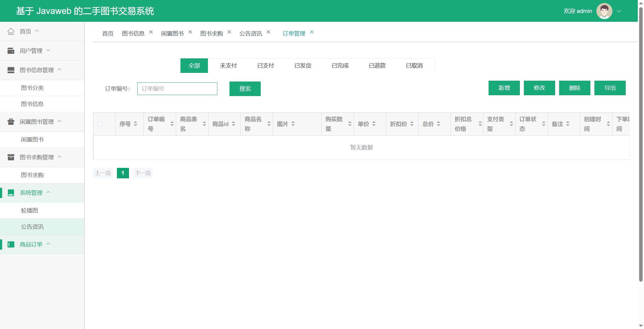Viewport: 644px width, 329px height.
Task: Click the 系统管理 sidebar icon
Action: 11,193
